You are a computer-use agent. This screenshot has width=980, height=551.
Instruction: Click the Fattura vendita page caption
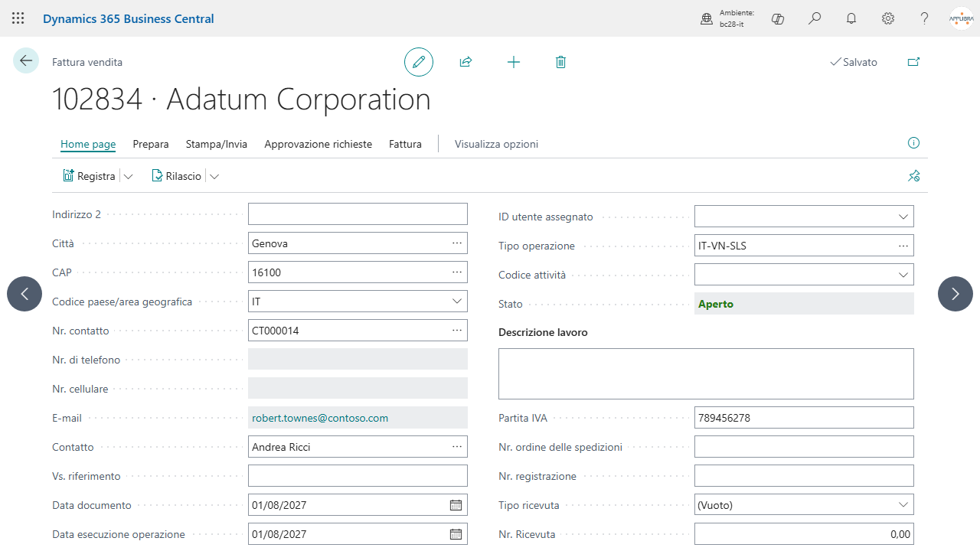87,62
